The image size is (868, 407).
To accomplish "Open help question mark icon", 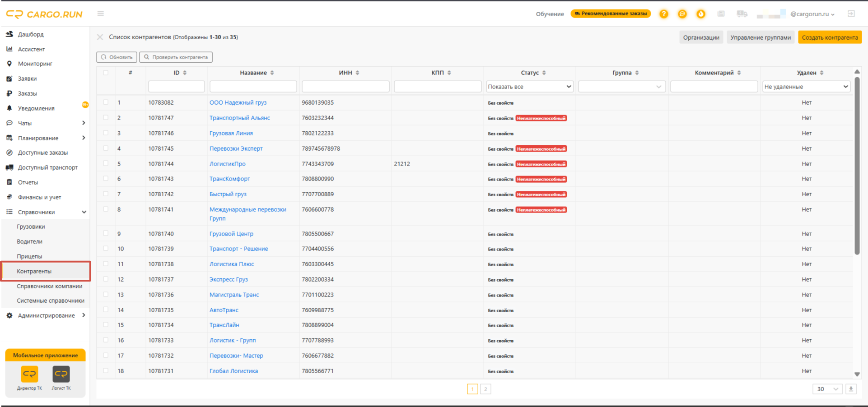I will (663, 14).
